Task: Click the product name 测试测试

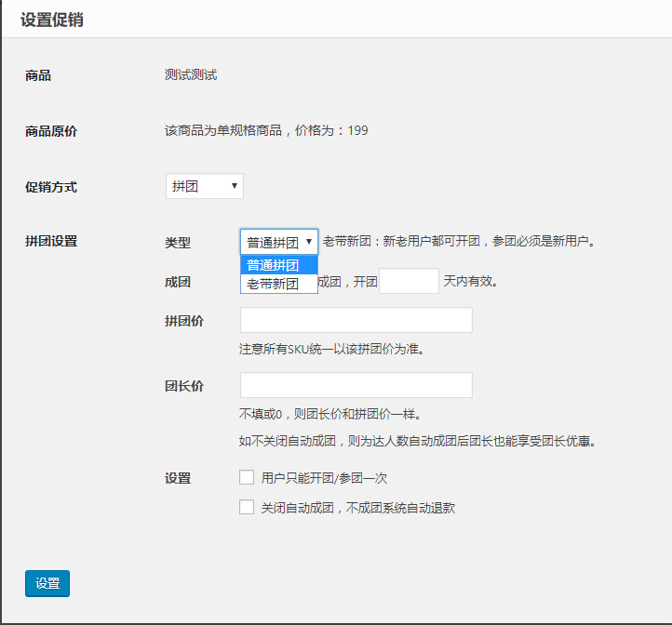Action: click(191, 74)
